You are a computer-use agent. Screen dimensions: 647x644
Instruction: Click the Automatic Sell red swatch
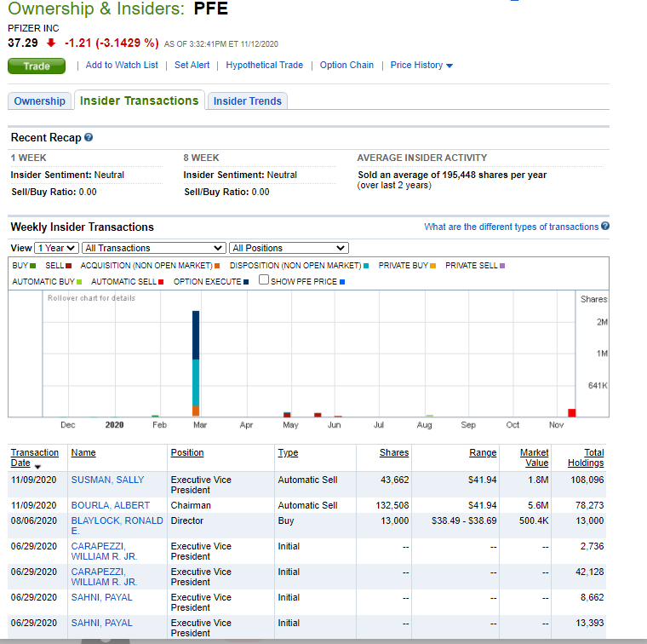[x=161, y=282]
